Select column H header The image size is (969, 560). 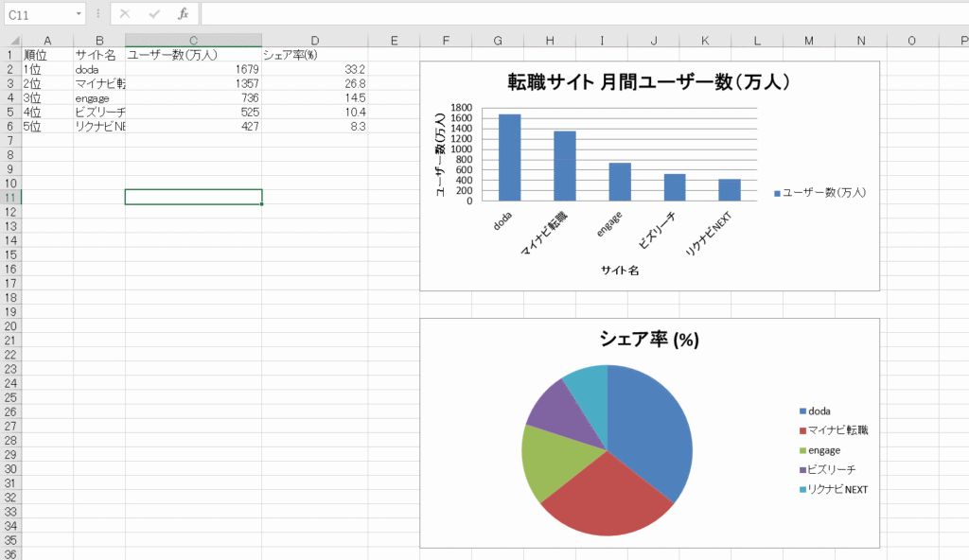(x=550, y=41)
